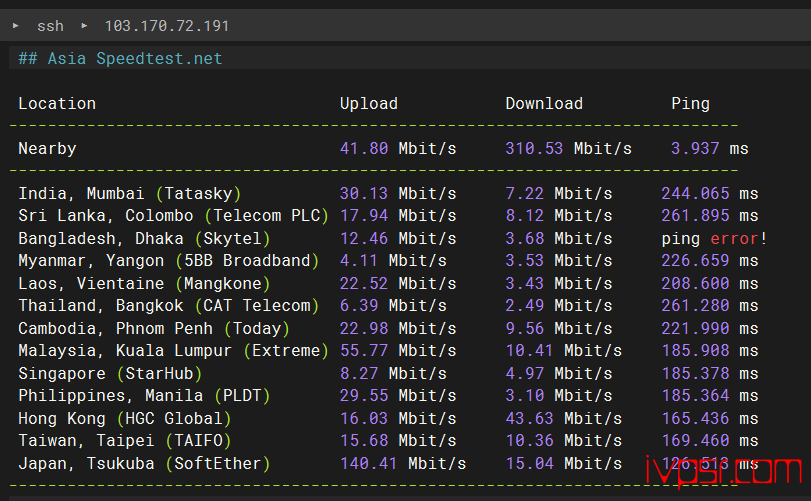Click the Location column header
This screenshot has height=501, width=811.
57,103
